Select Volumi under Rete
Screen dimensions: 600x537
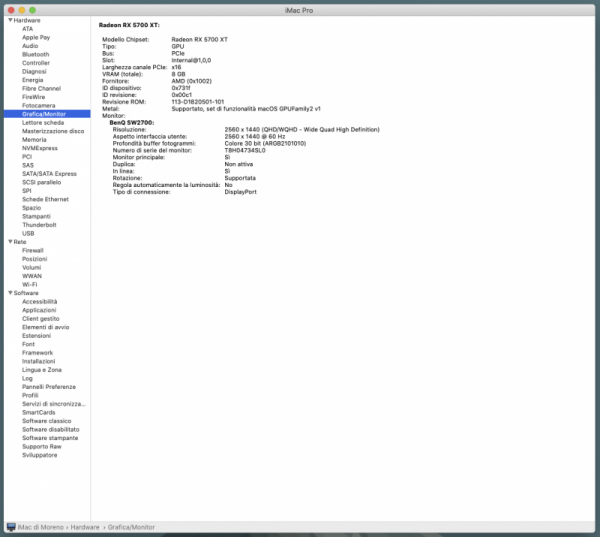[x=31, y=268]
